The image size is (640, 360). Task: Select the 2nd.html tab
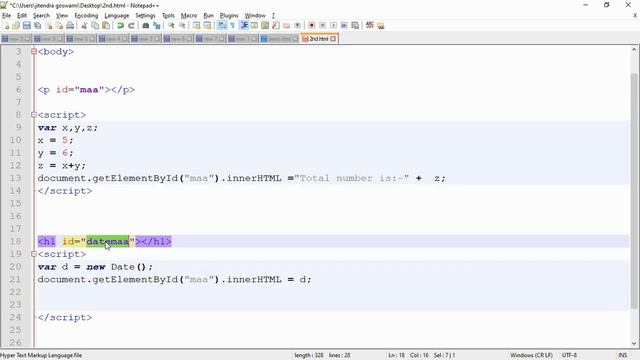[x=318, y=39]
